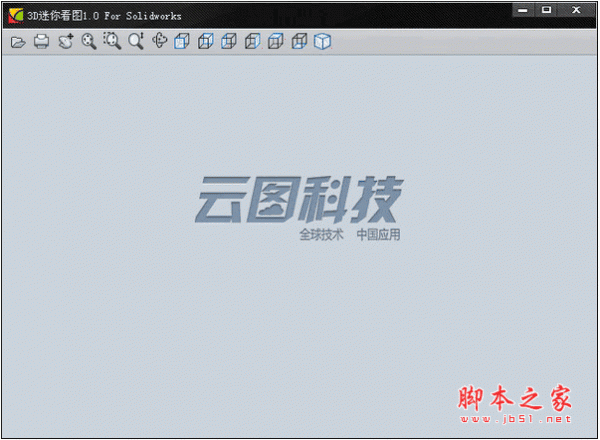Click the zoom to fit magnifier
The image size is (600, 440).
tap(89, 41)
